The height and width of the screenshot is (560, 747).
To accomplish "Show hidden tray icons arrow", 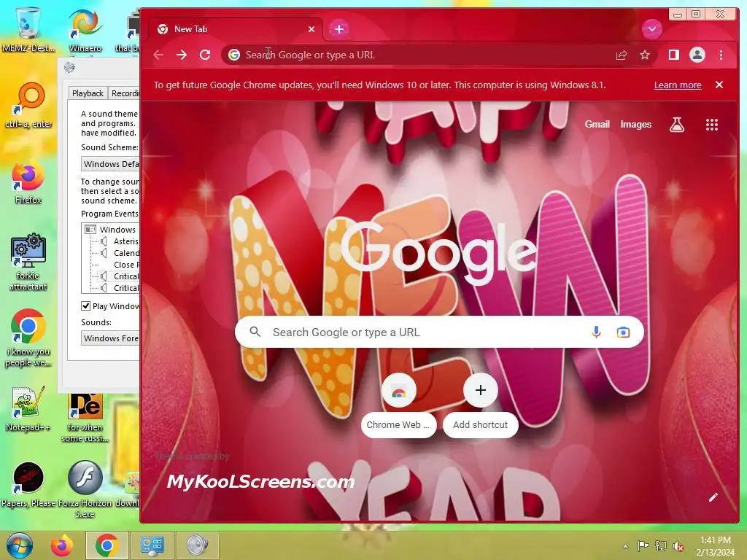I will 625,546.
